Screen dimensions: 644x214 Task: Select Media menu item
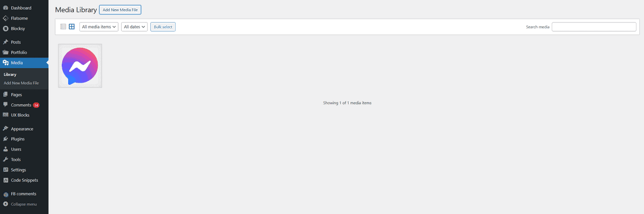pos(17,63)
